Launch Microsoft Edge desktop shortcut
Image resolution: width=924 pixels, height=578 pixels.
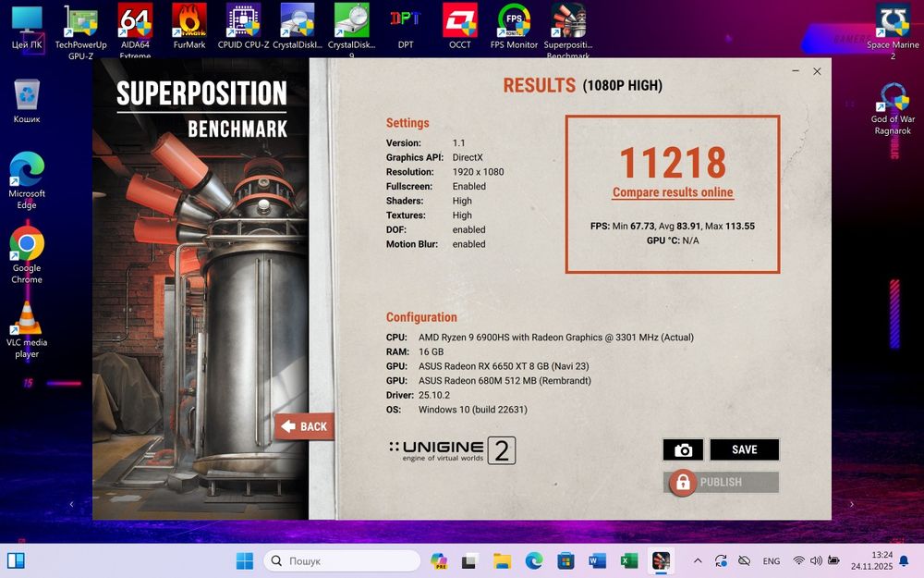[27, 180]
